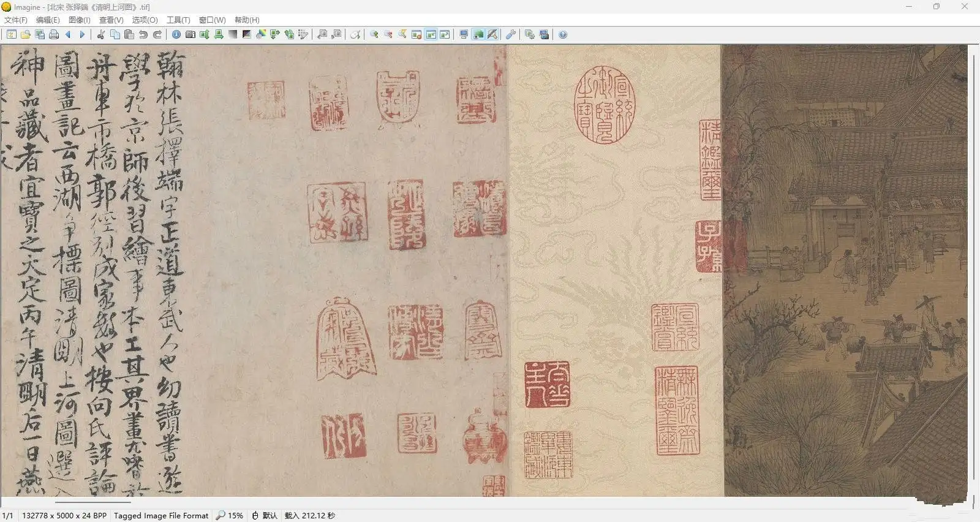Click the Copy icon in toolbar
Viewport: 980px width, 522px height.
[115, 34]
